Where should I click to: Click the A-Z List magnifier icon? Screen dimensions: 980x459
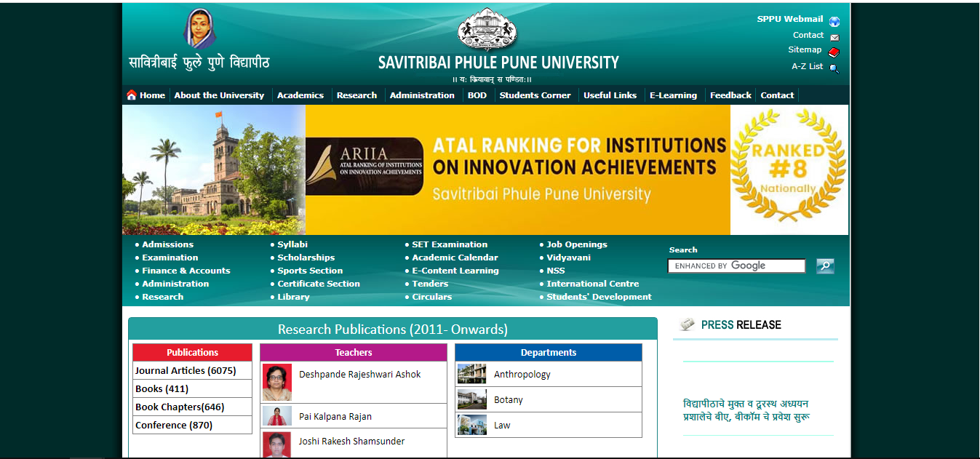[x=834, y=69]
